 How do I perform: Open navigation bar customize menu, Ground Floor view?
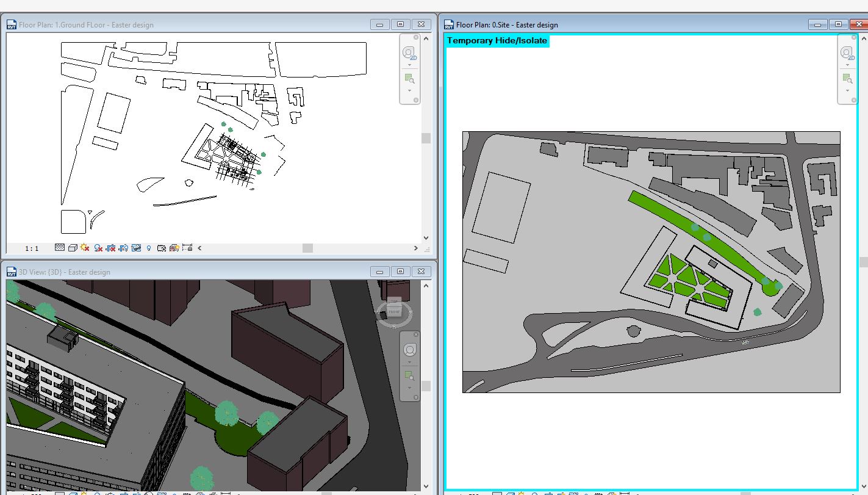(417, 100)
